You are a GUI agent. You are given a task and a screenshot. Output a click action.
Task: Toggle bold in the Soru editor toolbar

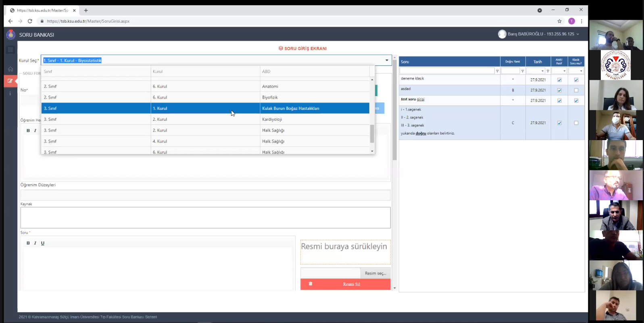(x=28, y=243)
